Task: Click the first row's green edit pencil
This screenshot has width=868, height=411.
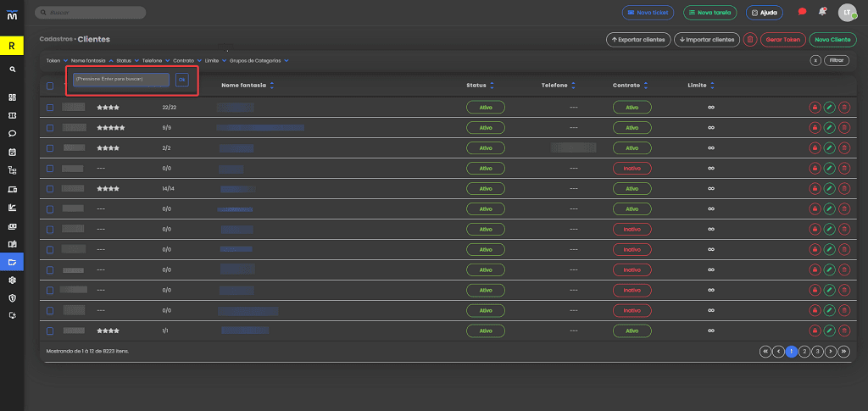Action: pos(829,108)
